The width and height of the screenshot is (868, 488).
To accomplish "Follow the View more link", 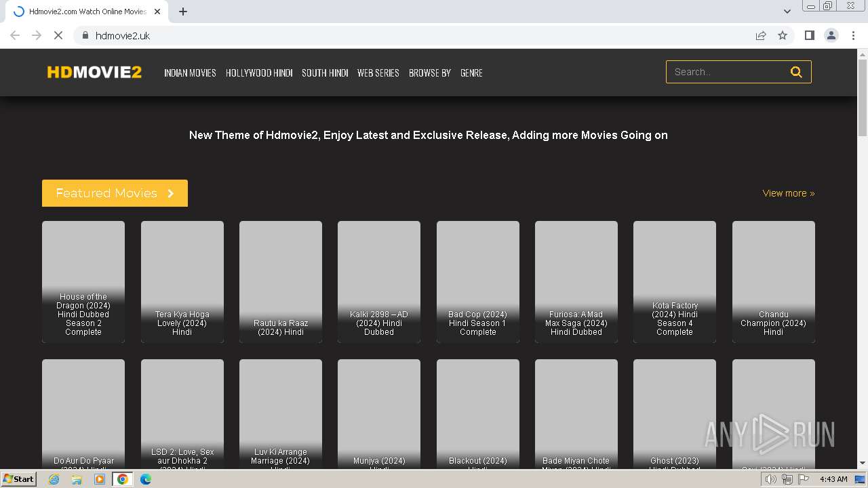I will coord(789,193).
